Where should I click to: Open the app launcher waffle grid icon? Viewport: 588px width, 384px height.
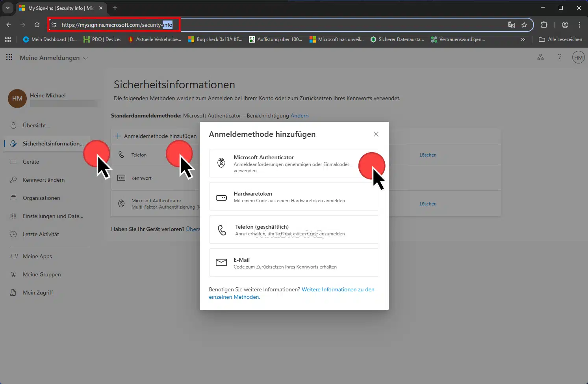pos(9,58)
